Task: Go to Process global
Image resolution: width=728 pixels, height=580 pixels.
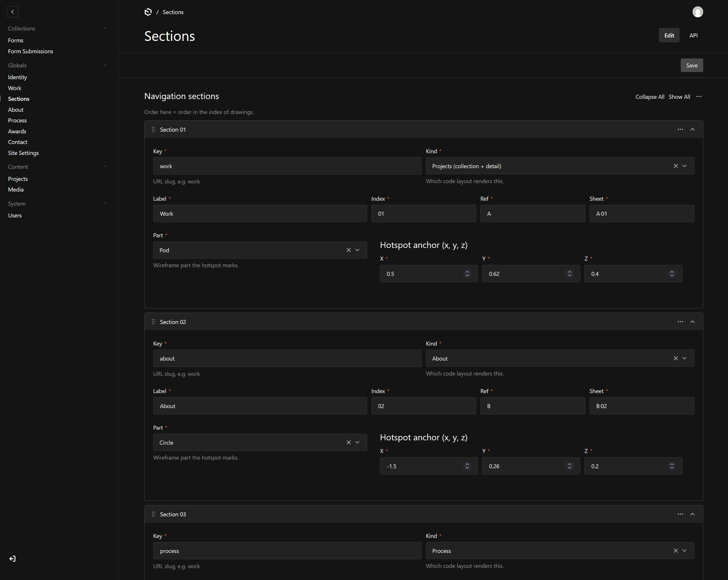Action: [x=17, y=120]
